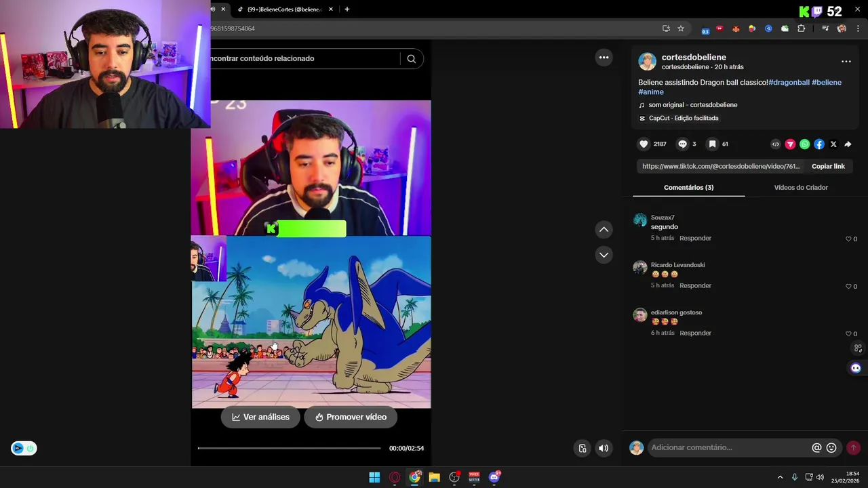Image resolution: width=868 pixels, height=488 pixels.
Task: Click the small grid icon above floating button
Action: click(858, 348)
